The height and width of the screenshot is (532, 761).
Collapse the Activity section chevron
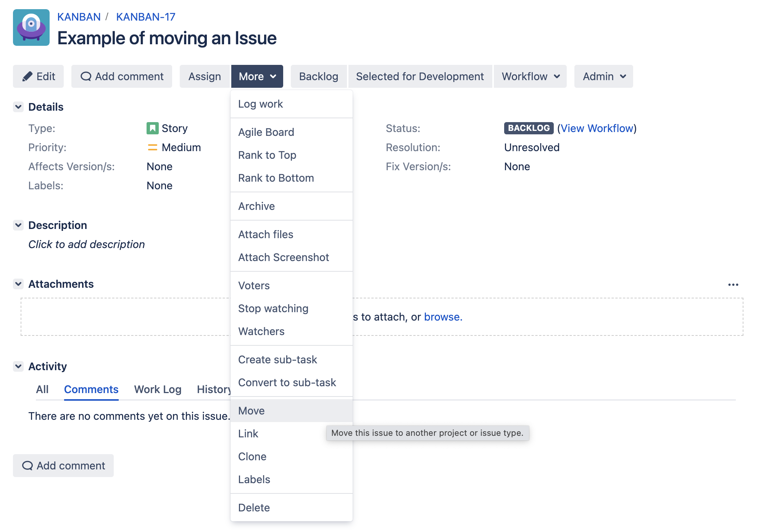pos(18,366)
